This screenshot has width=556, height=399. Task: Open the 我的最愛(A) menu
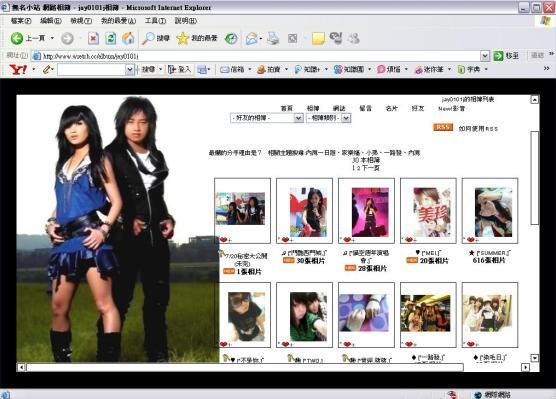(118, 21)
